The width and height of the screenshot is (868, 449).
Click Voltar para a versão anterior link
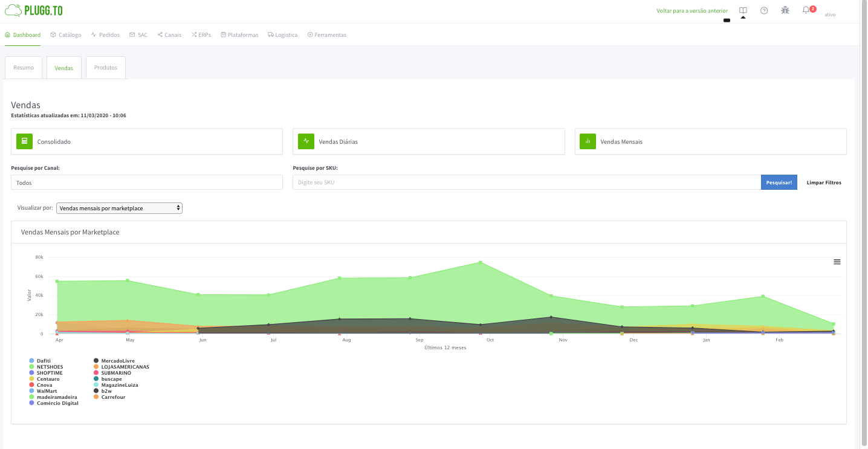(x=692, y=11)
